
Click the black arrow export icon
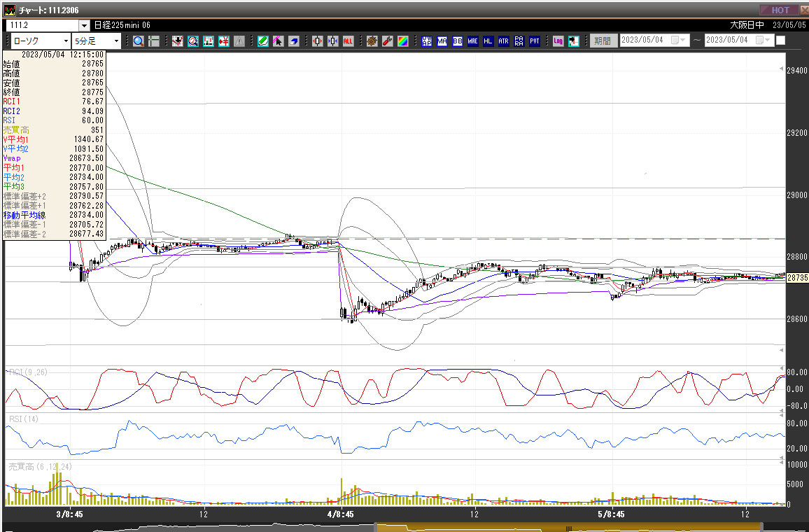(x=573, y=41)
